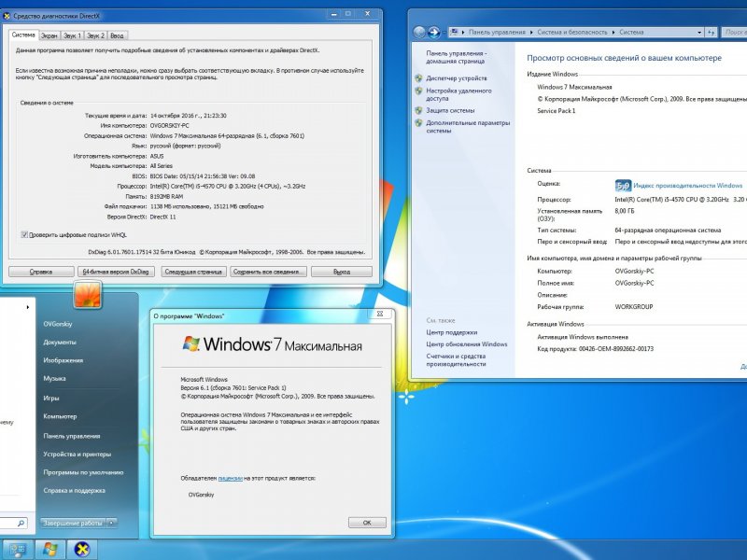
Task: Open 'Компьютер' in the Start menu
Action: 60,416
